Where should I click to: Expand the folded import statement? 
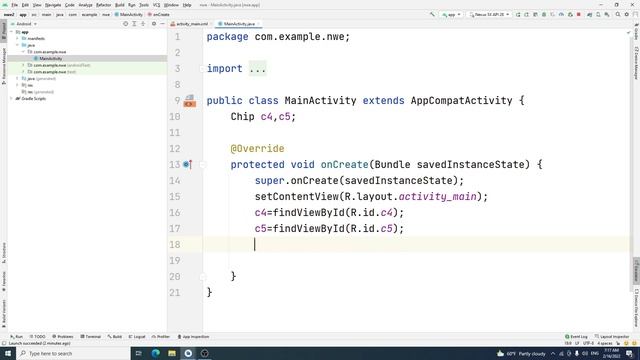[258, 69]
